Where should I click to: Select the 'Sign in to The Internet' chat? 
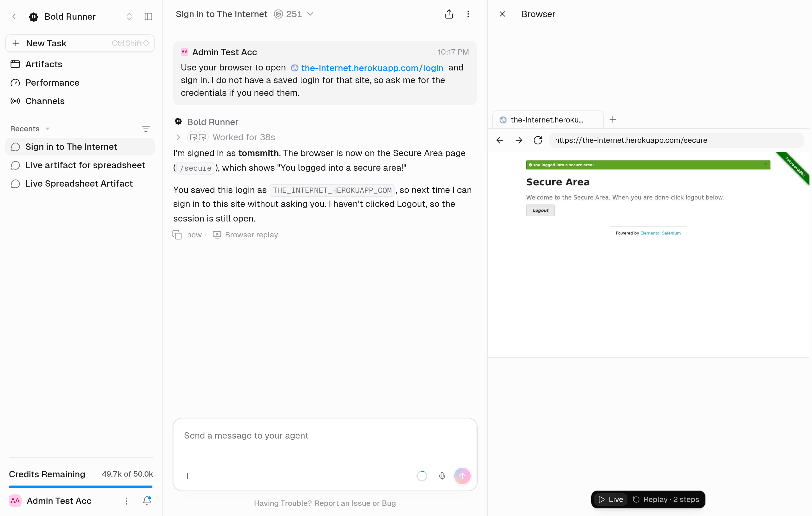[80, 147]
